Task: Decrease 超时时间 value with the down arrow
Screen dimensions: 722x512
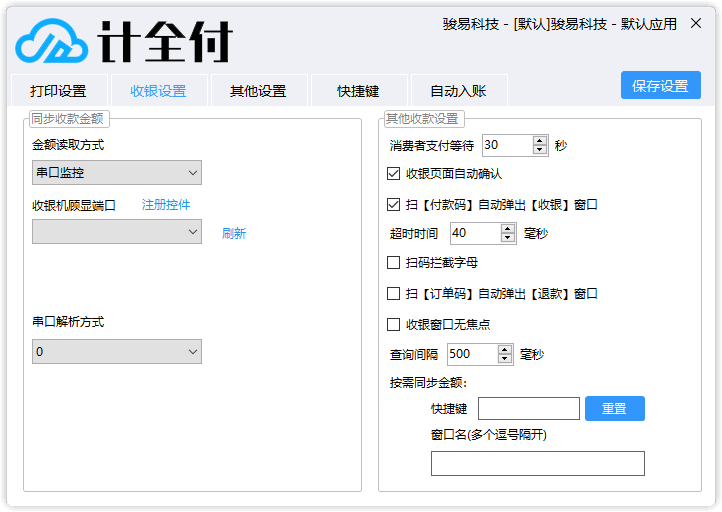Action: click(507, 238)
